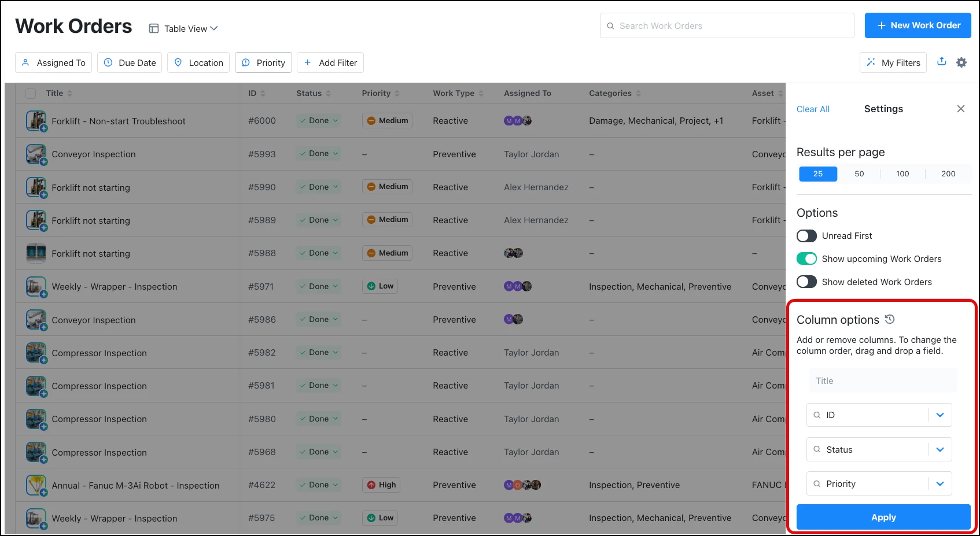The height and width of the screenshot is (536, 980).
Task: Click the High priority badge on #4622
Action: coord(381,485)
